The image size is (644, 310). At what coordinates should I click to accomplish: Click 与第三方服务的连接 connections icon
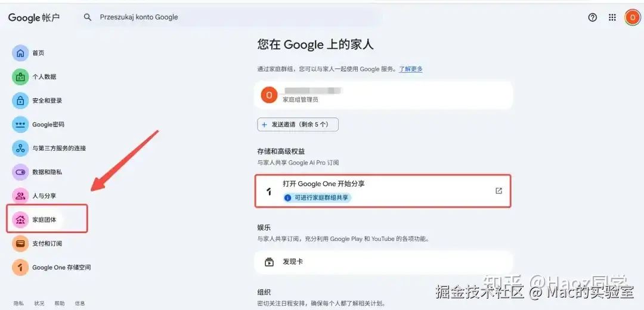tap(20, 148)
